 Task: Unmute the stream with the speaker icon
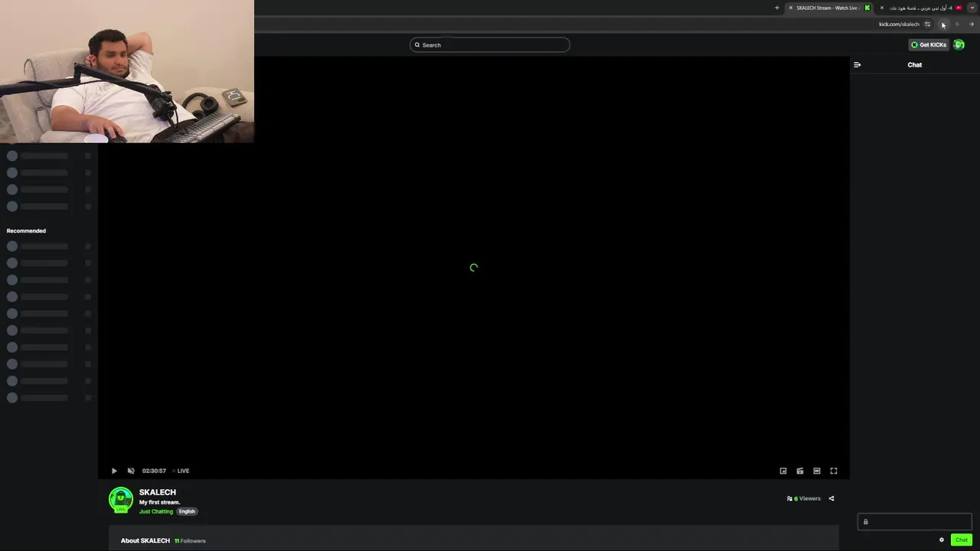pos(131,471)
